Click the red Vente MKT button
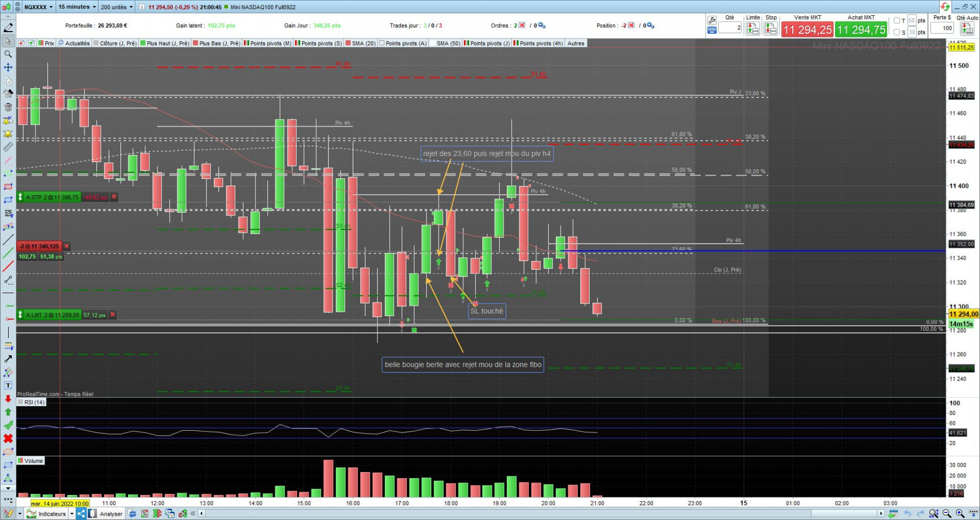980x520 pixels. (x=807, y=29)
